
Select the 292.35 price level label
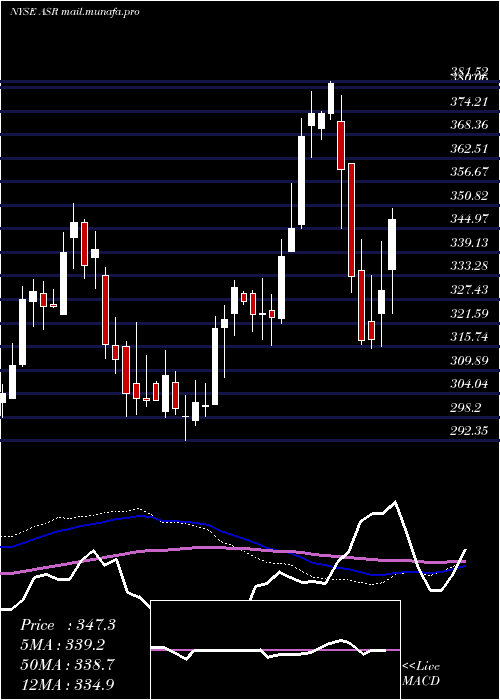tap(468, 431)
